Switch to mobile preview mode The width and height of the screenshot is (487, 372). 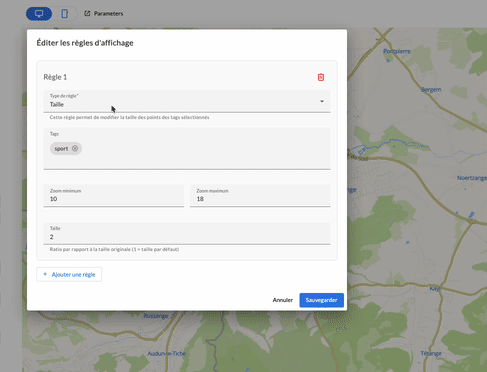[65, 14]
